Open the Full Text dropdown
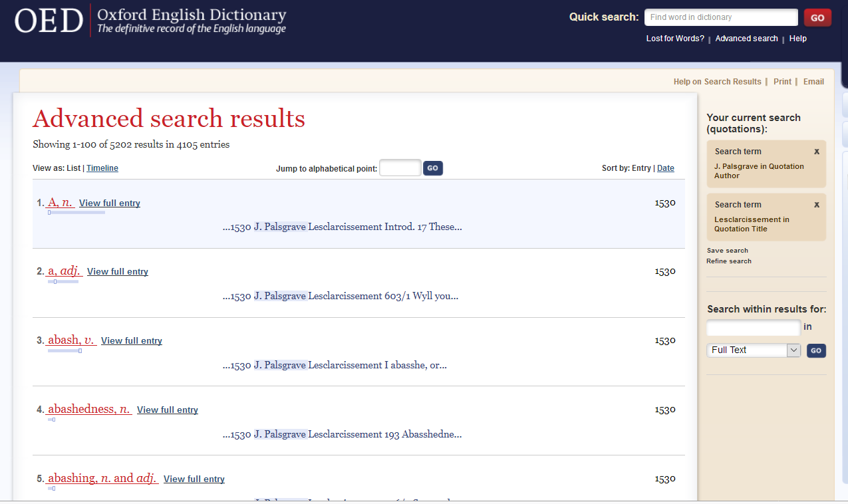 753,350
